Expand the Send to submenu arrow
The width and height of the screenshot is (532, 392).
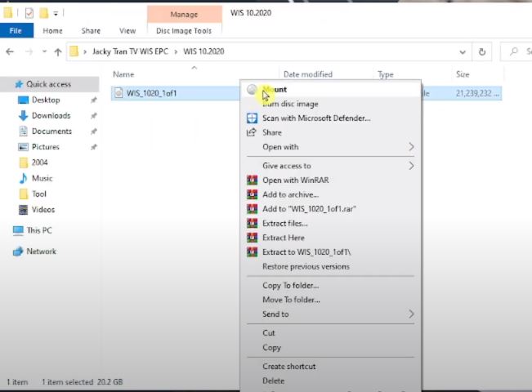coord(411,314)
